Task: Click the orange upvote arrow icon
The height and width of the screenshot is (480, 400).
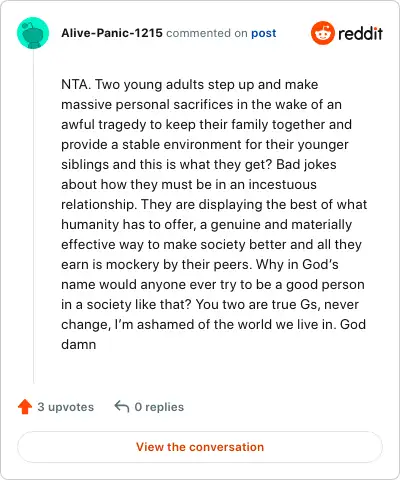Action: click(25, 407)
